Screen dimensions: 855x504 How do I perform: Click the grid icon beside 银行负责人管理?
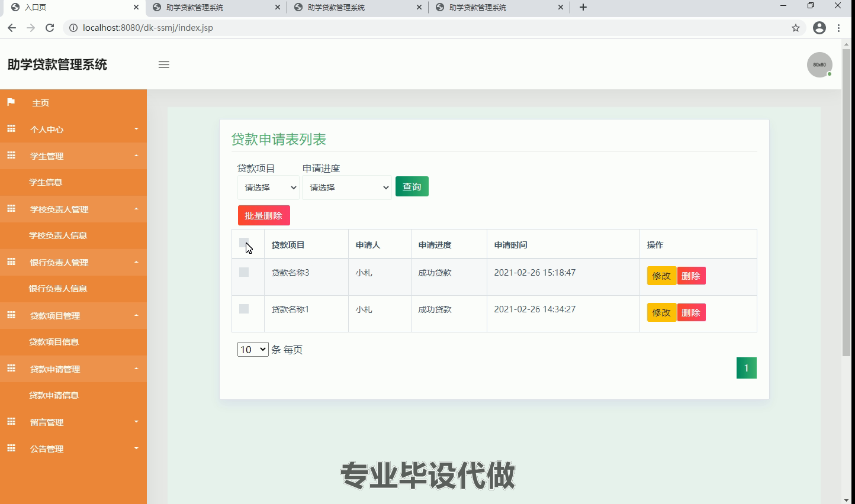point(11,262)
